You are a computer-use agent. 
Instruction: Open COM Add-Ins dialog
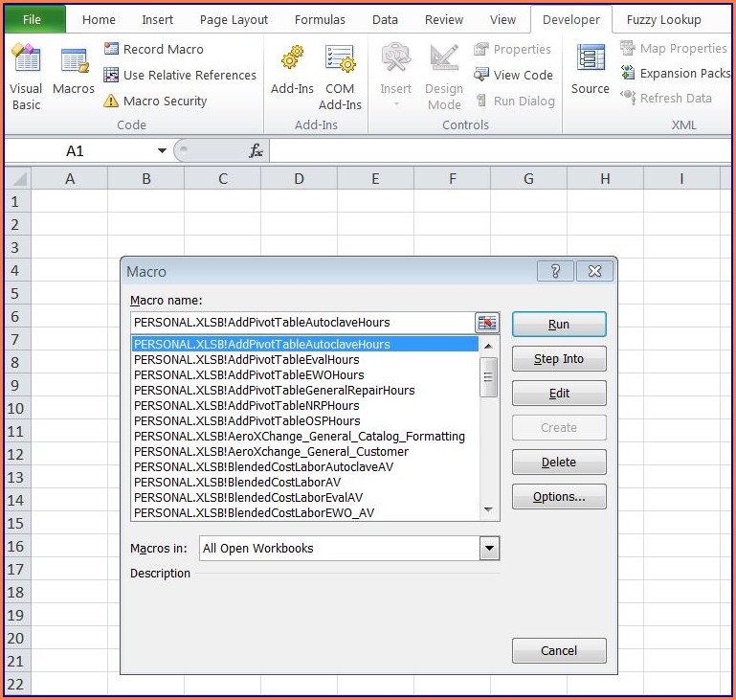pyautogui.click(x=340, y=78)
